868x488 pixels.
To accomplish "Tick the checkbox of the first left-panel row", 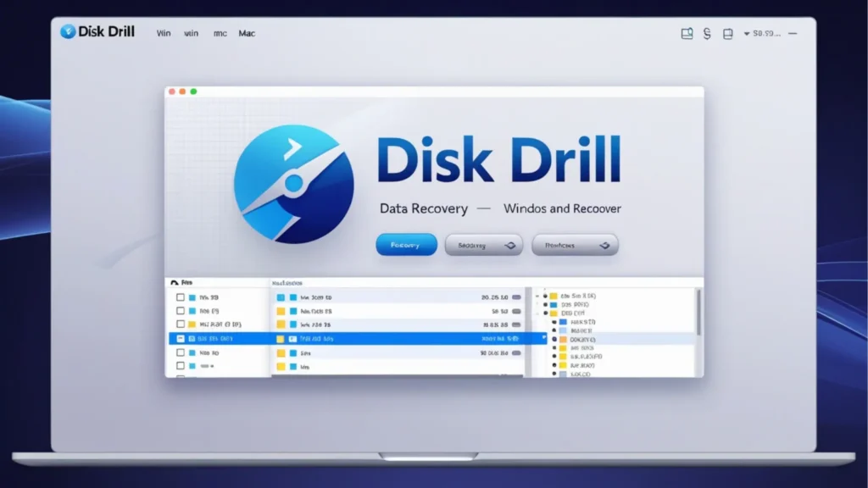I will [x=181, y=297].
